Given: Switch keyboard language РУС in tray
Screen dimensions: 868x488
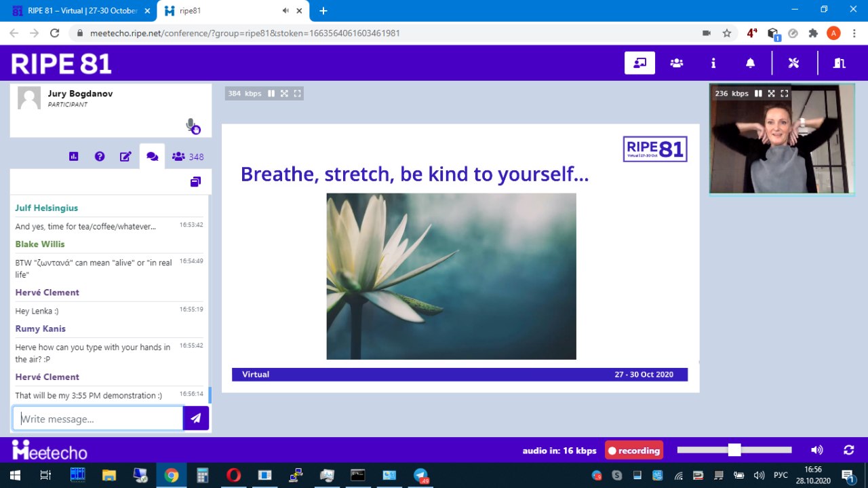Looking at the screenshot, I should [x=780, y=475].
